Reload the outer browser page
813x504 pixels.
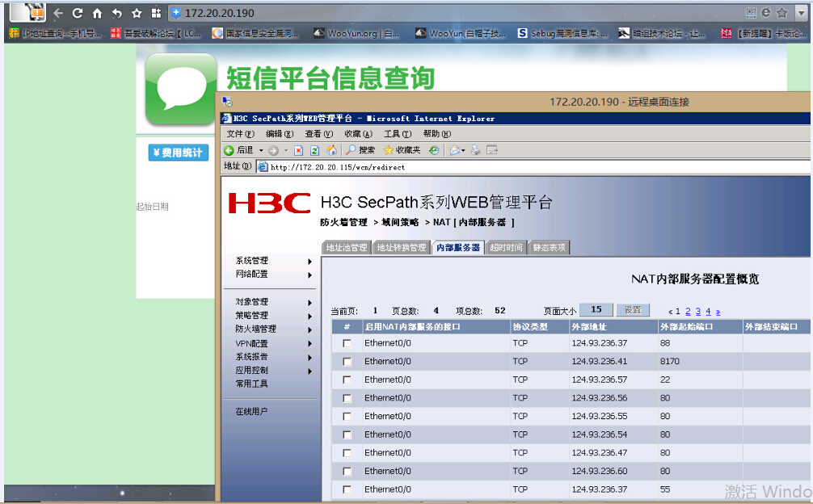pos(78,13)
